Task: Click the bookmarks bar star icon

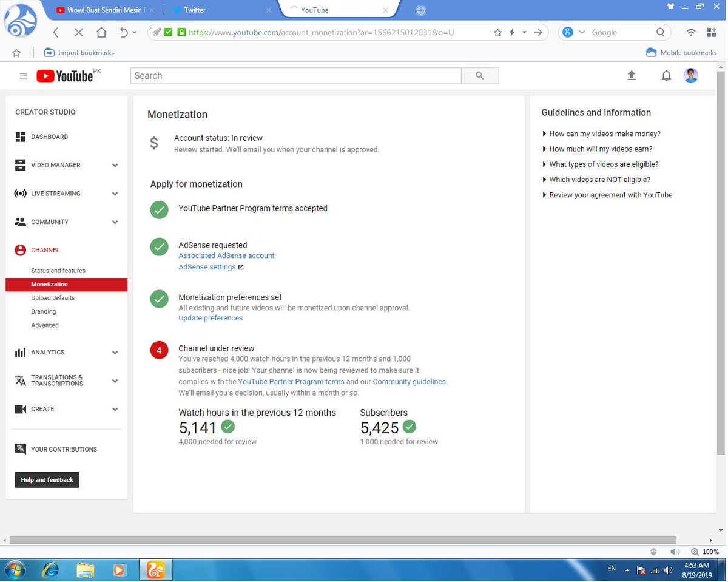Action: pyautogui.click(x=16, y=53)
